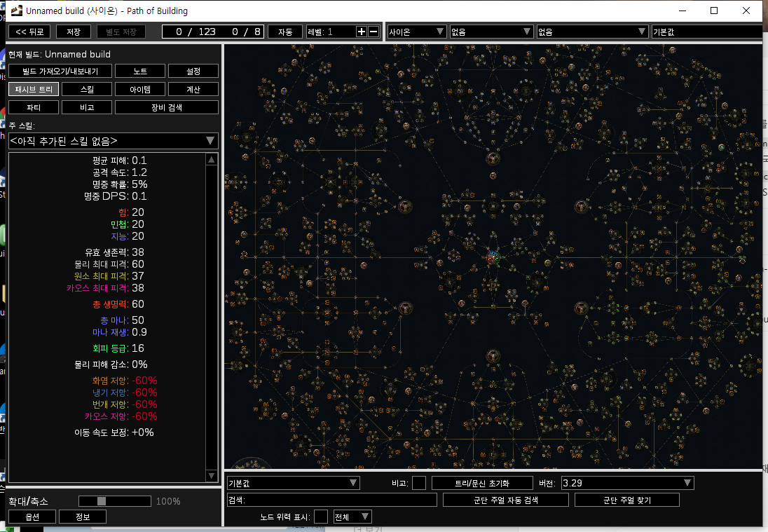Image resolution: width=768 pixels, height=532 pixels.
Task: Click the << 뒤로 button
Action: click(30, 32)
